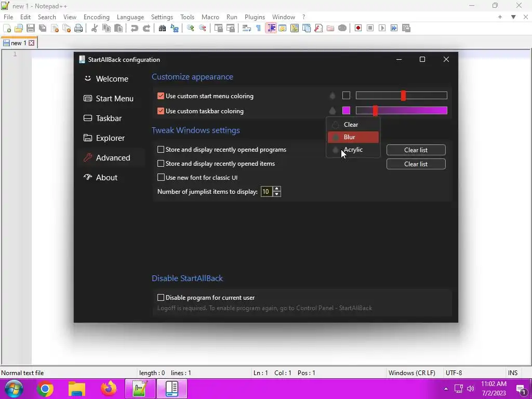This screenshot has height=399, width=532.
Task: Choose Blur in the transparency popup
Action: [353, 137]
